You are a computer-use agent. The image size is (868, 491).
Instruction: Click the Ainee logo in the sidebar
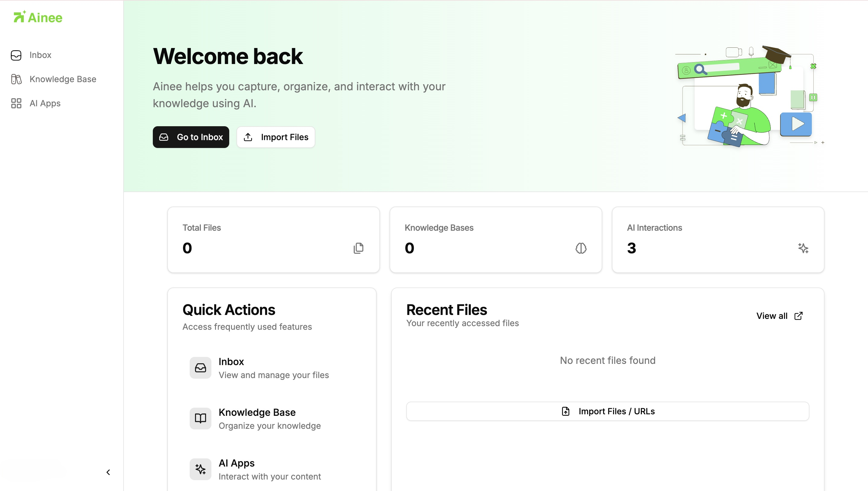click(x=38, y=17)
